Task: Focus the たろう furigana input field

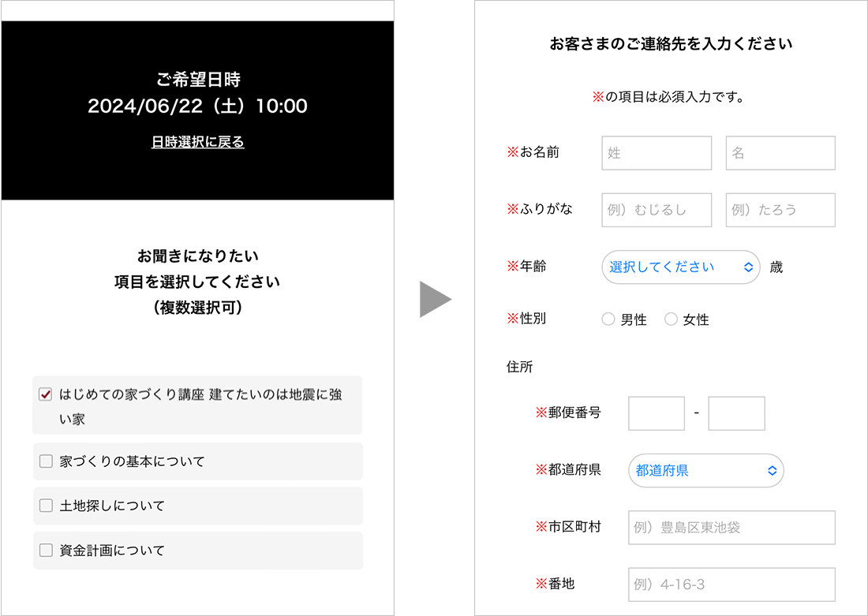Action: click(780, 210)
